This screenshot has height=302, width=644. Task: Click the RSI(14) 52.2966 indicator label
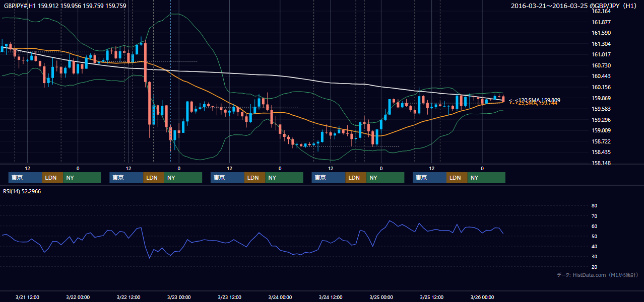coord(22,191)
